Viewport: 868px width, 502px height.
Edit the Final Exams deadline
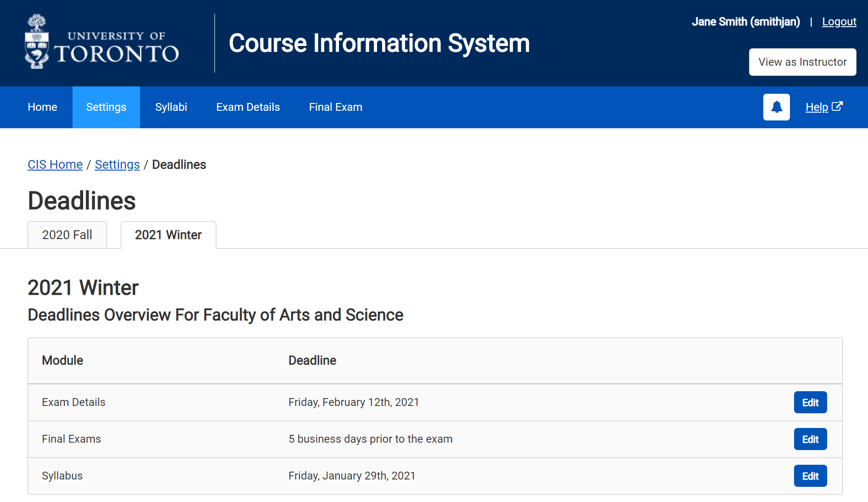[x=810, y=439]
